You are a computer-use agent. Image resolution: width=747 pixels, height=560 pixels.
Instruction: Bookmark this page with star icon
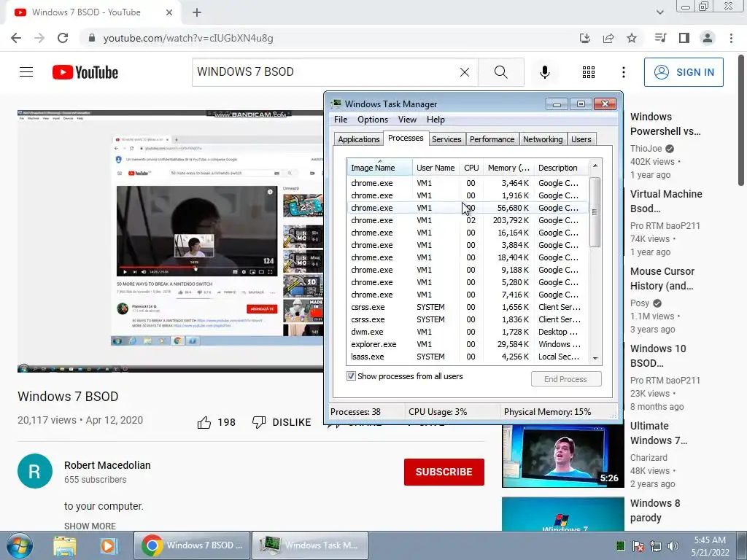point(632,38)
